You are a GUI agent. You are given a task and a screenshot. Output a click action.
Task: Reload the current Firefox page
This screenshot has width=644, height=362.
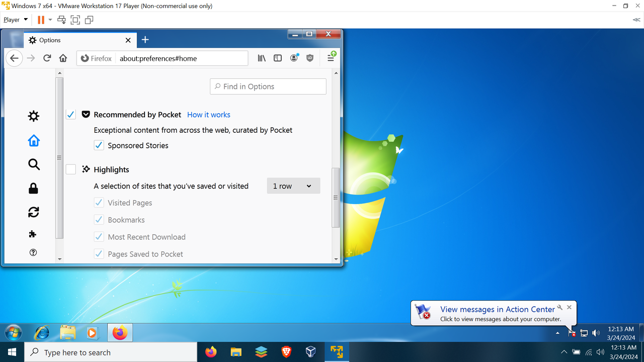coord(47,58)
